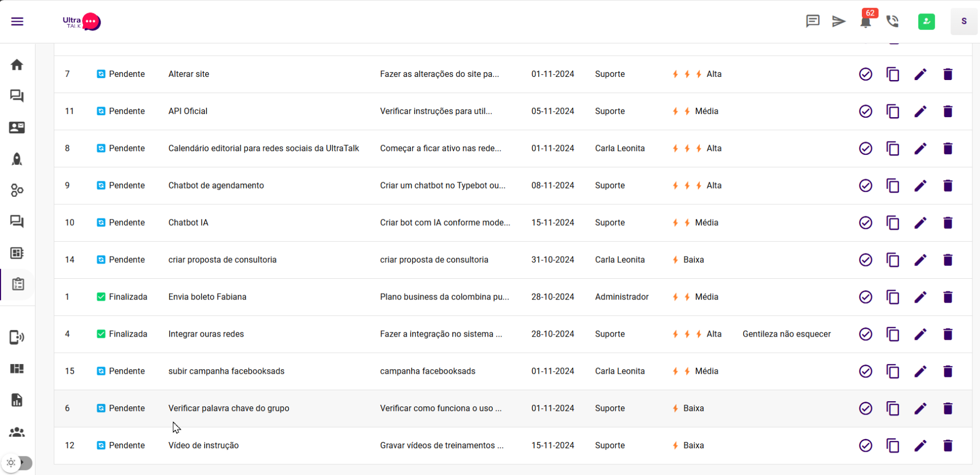Open the phone speaker icon in sidebar

(17, 337)
